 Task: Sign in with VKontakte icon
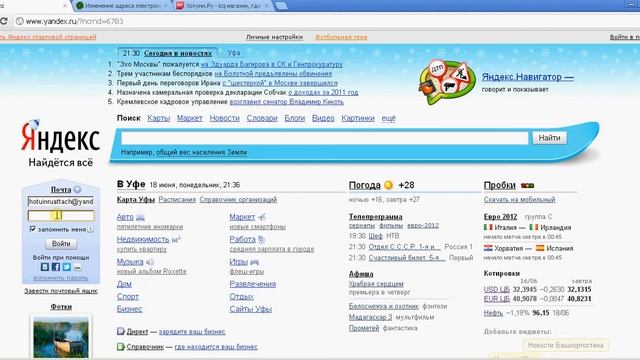[x=45, y=267]
